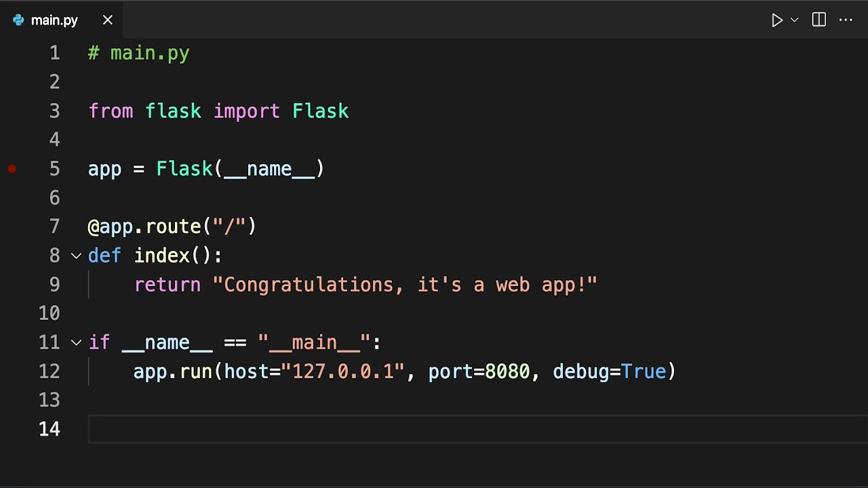The height and width of the screenshot is (488, 868).
Task: Open the More Actions ellipsis menu
Action: [x=846, y=20]
